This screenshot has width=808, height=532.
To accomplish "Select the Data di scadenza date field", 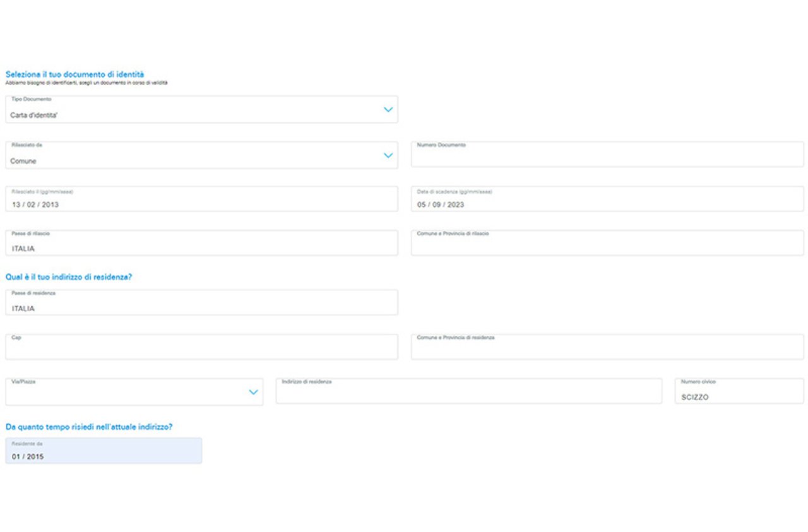I will tap(607, 199).
